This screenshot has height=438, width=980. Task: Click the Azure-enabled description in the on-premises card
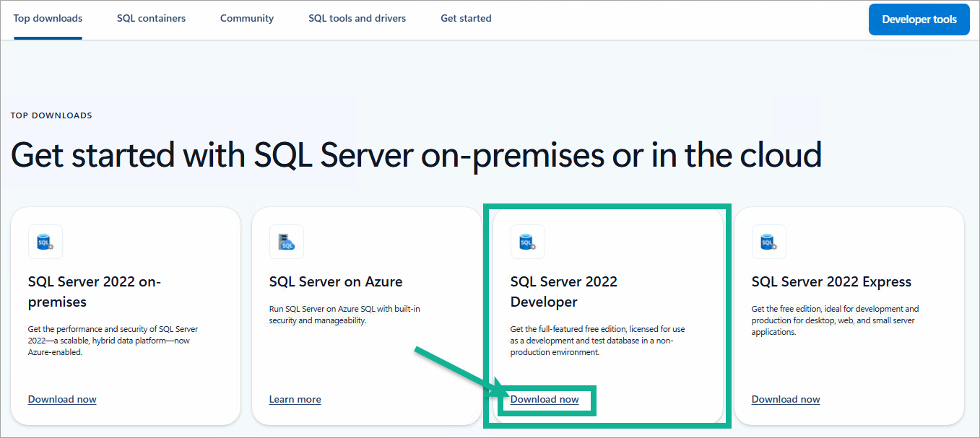tap(113, 341)
